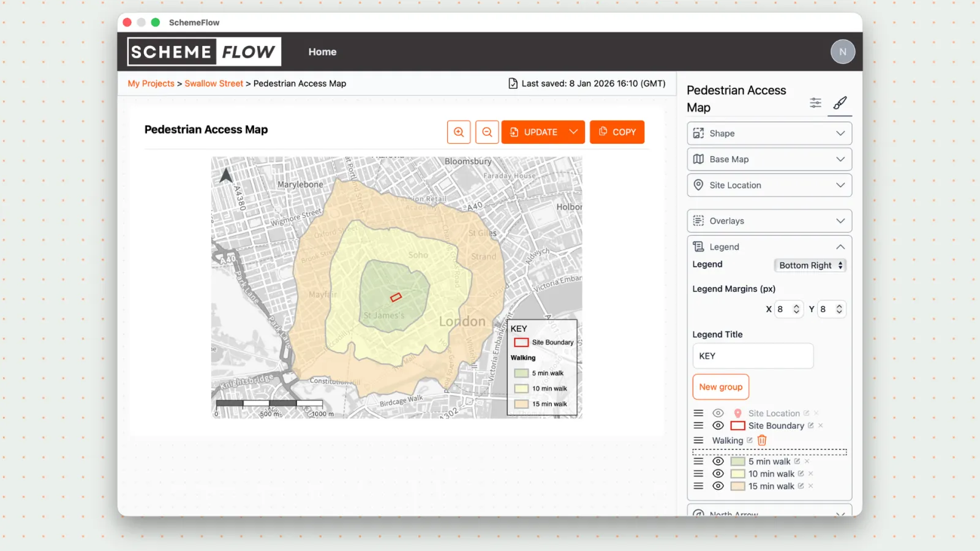This screenshot has height=551, width=980.
Task: Click the SchemeFlow logo
Action: 204,52
